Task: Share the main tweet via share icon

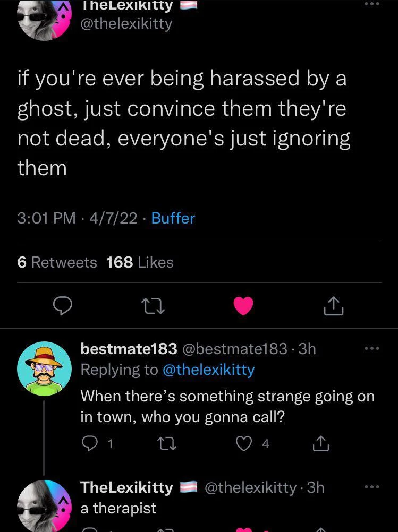Action: 333,306
